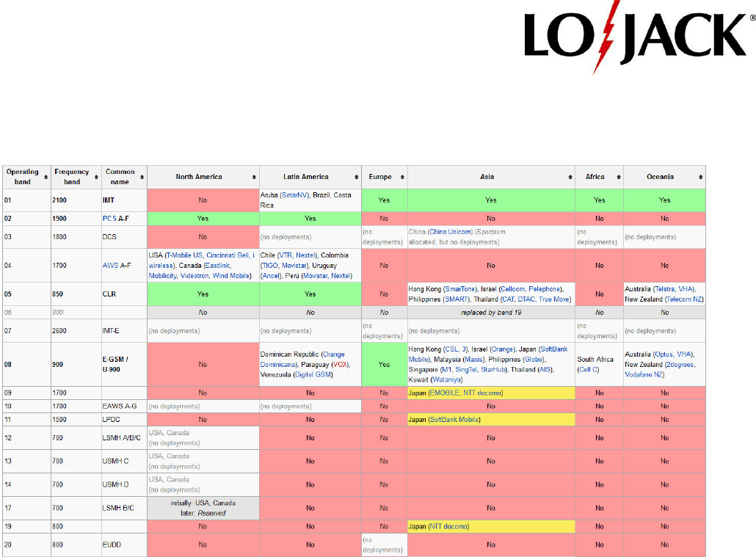
Task: Select the 2100 frequency cell
Action: (76, 200)
